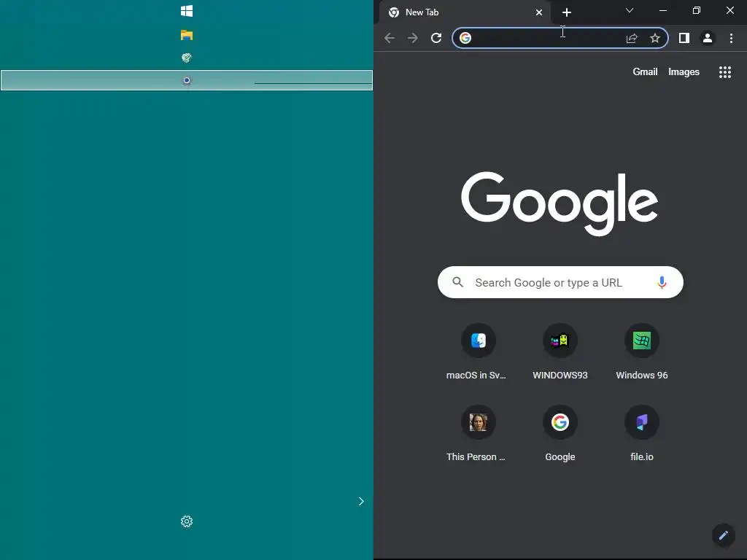Image resolution: width=747 pixels, height=560 pixels.
Task: Open the Google shortcut tile
Action: (560, 434)
